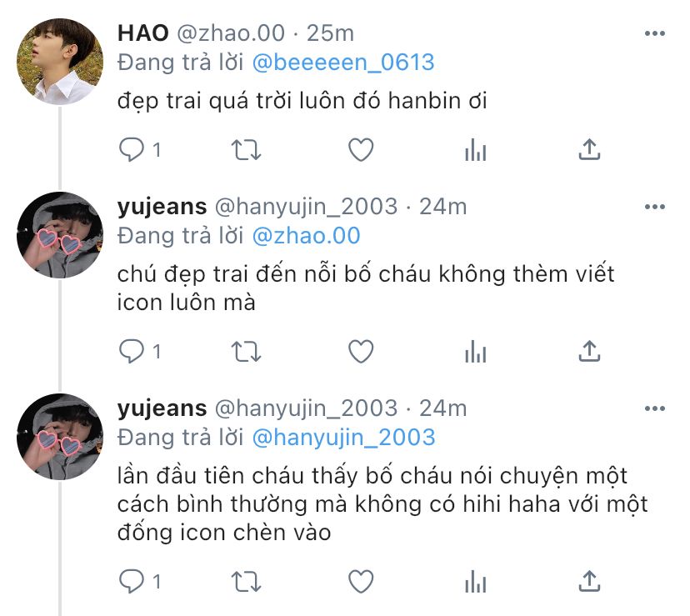
Task: Reply to yujeans' tweet replying to @zhao.00
Action: [131, 352]
